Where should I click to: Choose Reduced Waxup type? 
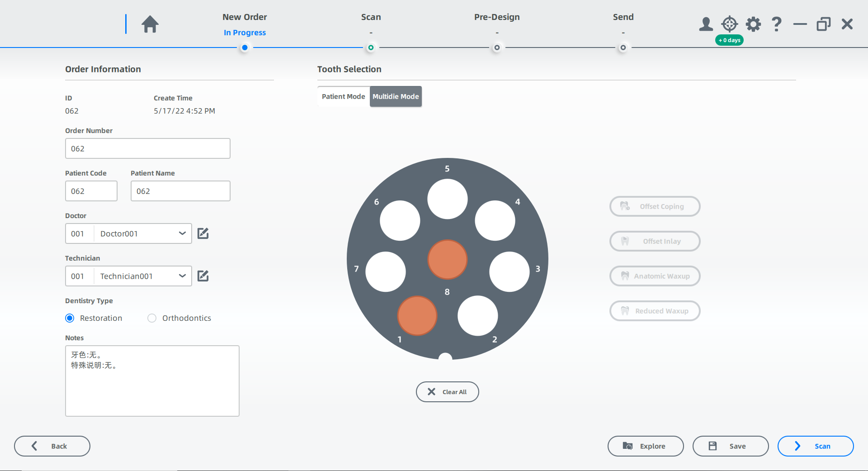pos(655,311)
